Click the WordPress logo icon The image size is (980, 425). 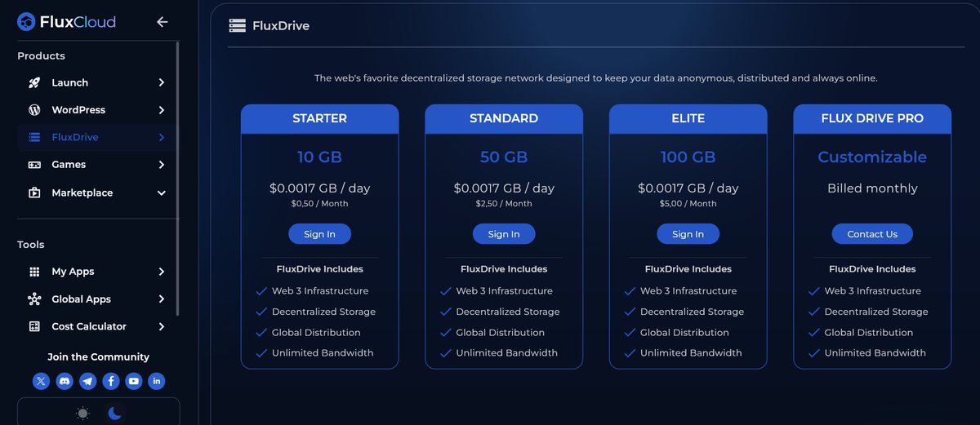coord(34,109)
